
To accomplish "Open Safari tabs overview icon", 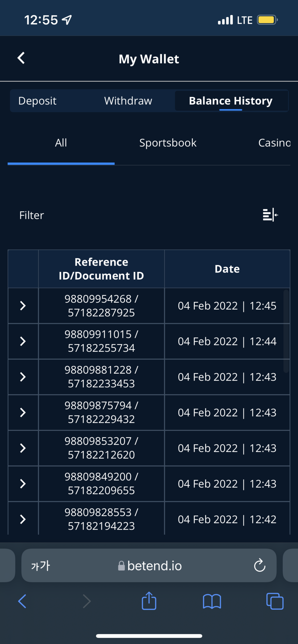I will coord(275,601).
